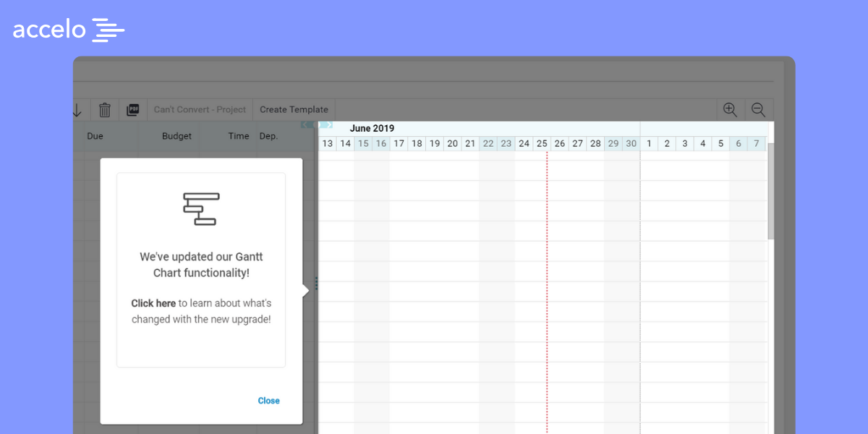Select July day 7 in timeline header
The image size is (868, 434).
click(757, 143)
